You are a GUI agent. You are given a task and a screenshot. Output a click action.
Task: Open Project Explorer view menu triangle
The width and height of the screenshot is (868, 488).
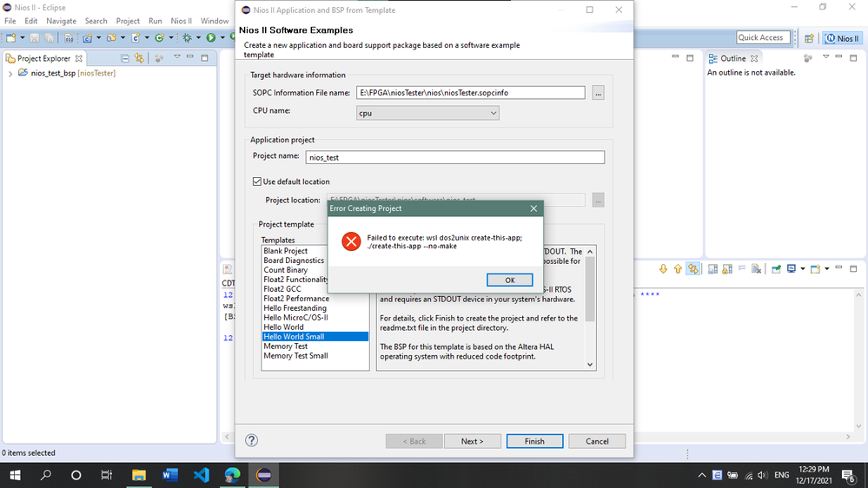(177, 57)
